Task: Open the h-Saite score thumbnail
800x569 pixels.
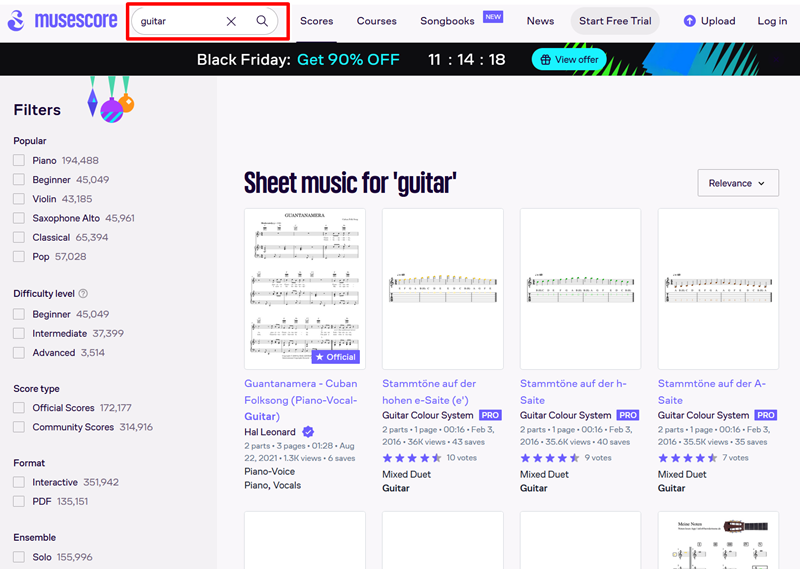Action: coord(580,288)
